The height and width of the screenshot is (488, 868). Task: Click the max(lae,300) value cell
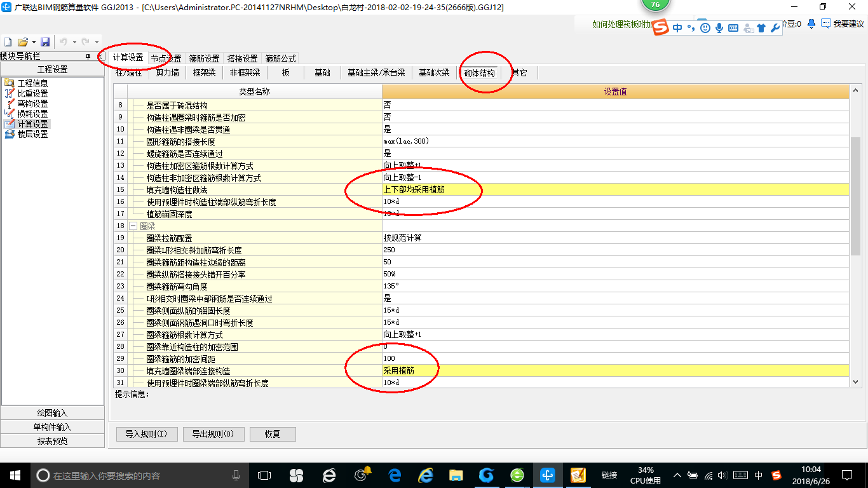pyautogui.click(x=615, y=141)
